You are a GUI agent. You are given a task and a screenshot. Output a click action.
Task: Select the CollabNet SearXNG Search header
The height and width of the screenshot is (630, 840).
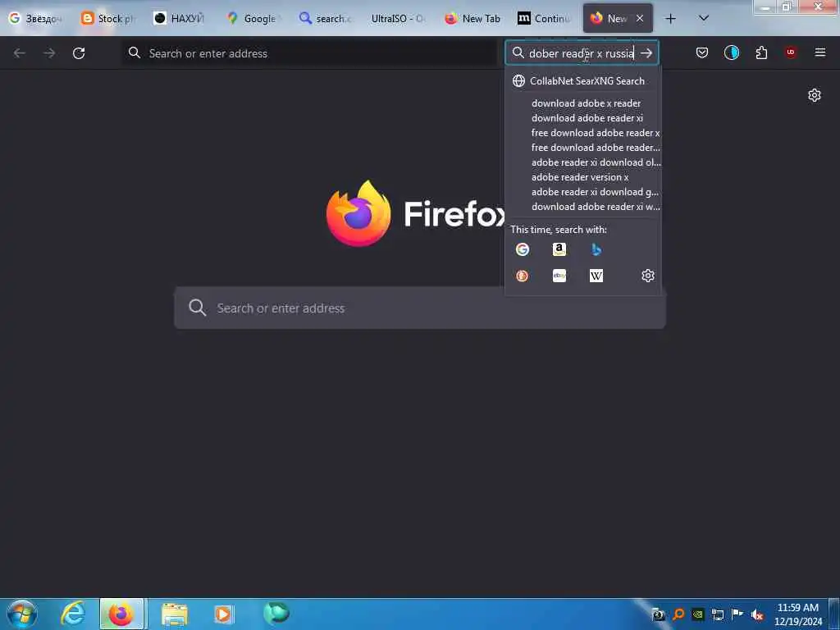pyautogui.click(x=583, y=81)
